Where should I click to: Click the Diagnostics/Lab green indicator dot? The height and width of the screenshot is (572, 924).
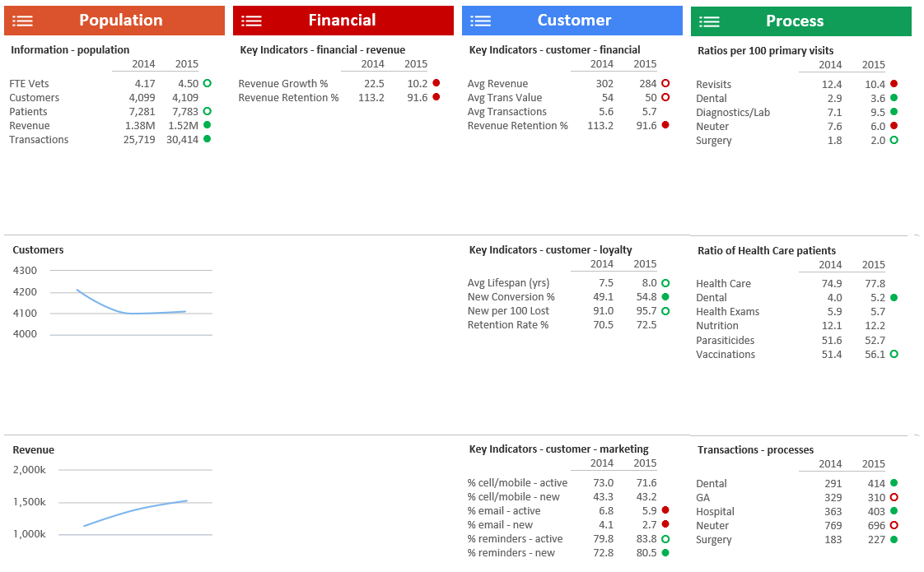(x=894, y=112)
